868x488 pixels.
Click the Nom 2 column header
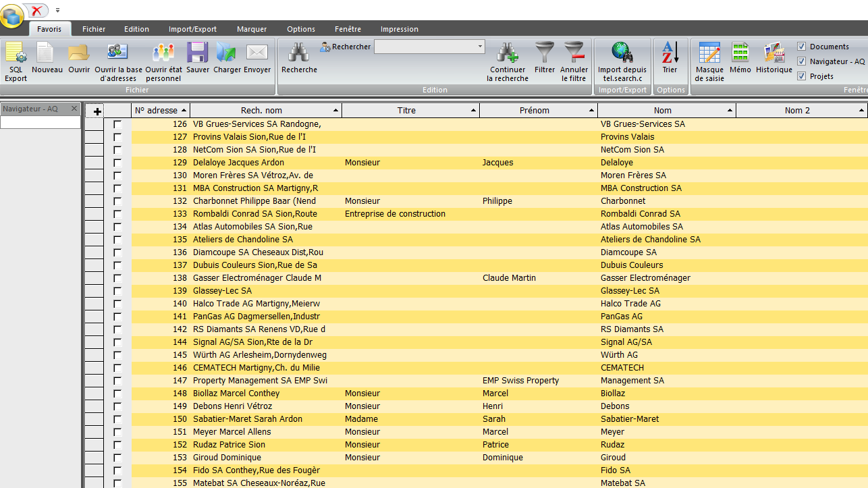pos(801,111)
